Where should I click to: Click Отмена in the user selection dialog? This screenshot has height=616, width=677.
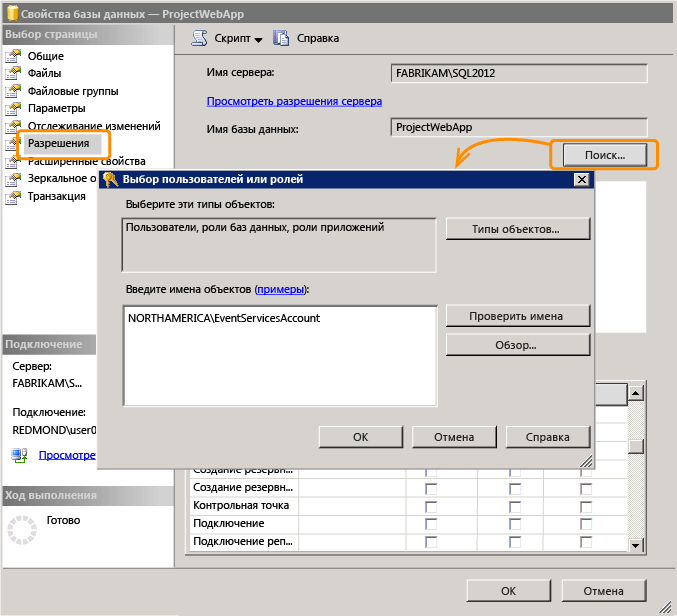pos(454,437)
